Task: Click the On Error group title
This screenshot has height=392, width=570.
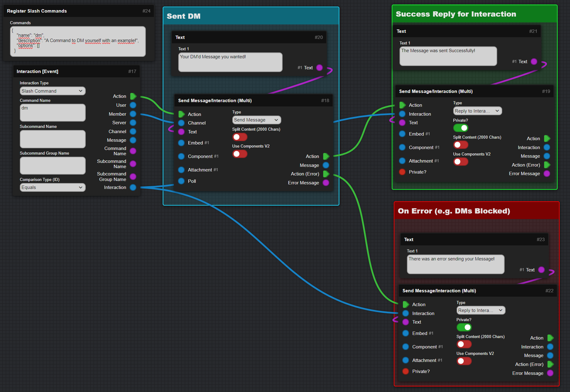Action: (x=454, y=211)
